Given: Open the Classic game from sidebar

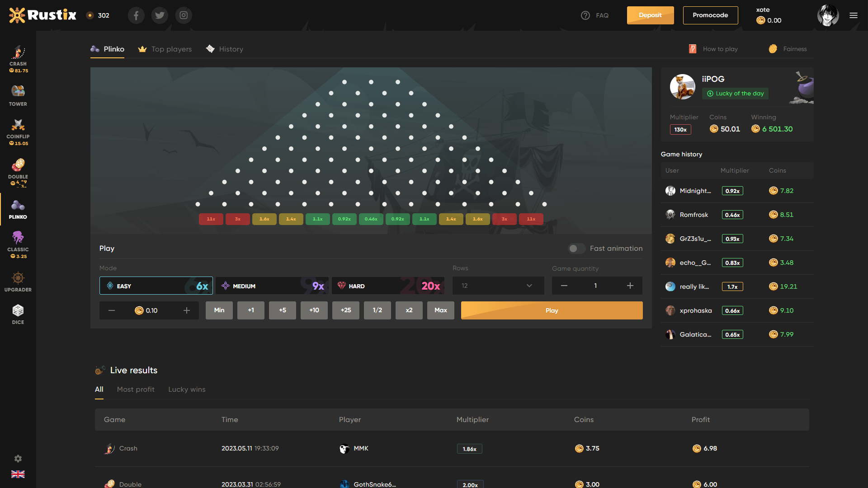Looking at the screenshot, I should [x=18, y=245].
